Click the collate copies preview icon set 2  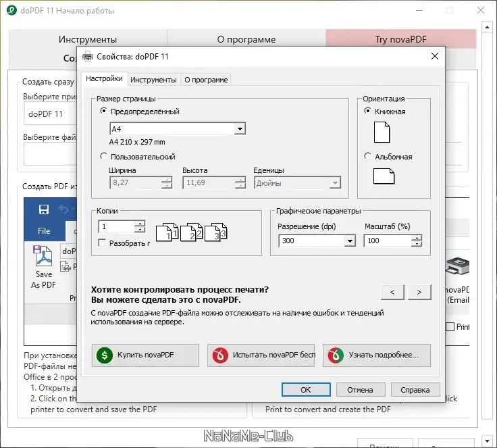coord(191,232)
